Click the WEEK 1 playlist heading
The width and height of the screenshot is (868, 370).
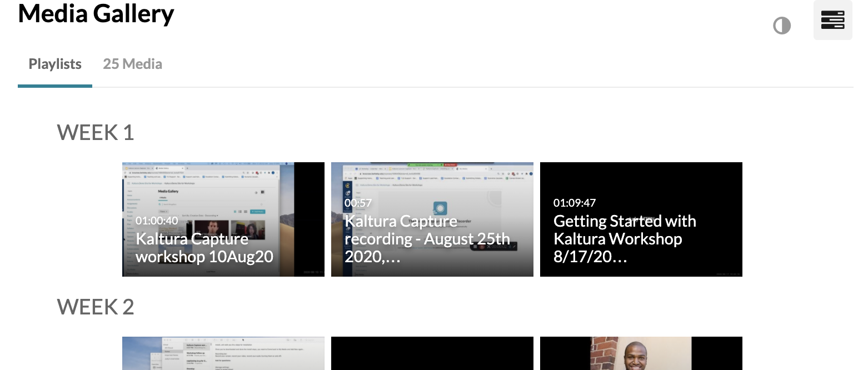96,133
